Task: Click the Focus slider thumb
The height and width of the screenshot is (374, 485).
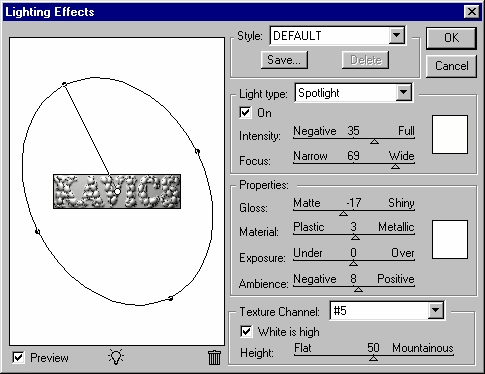Action: coord(395,166)
